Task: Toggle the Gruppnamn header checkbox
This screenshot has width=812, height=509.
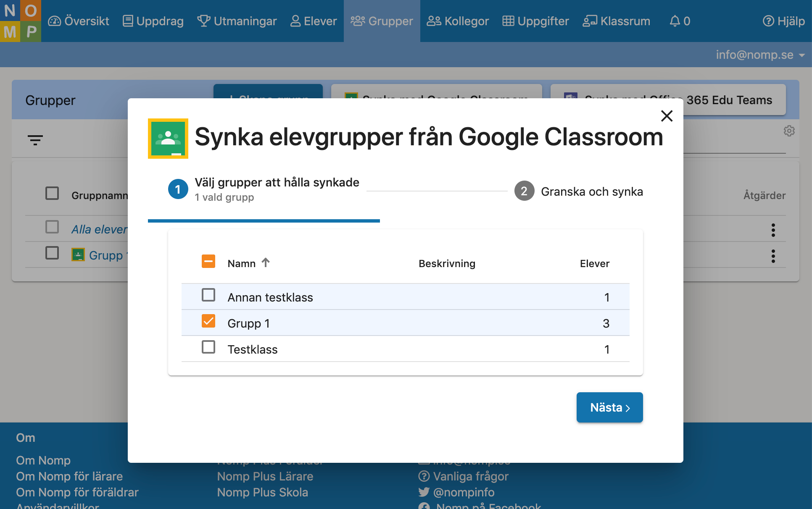Action: 52,194
